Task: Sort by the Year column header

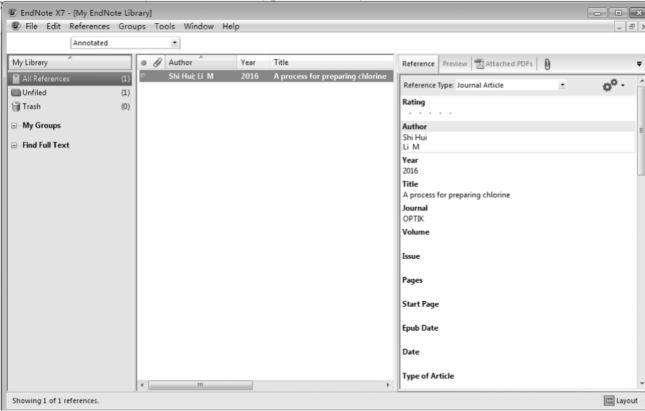Action: 253,63
